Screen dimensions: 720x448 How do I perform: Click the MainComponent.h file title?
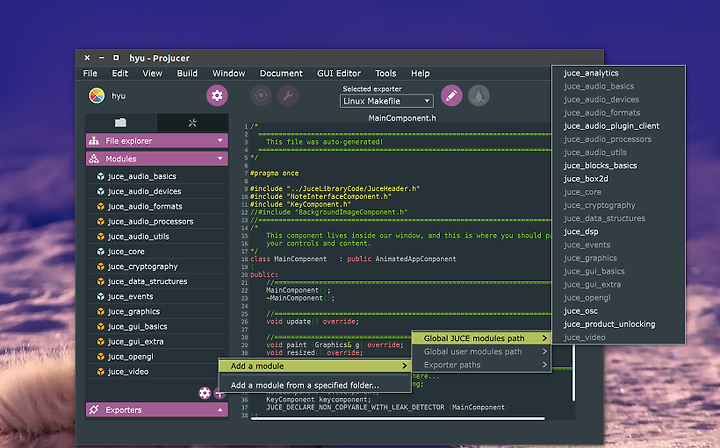402,118
